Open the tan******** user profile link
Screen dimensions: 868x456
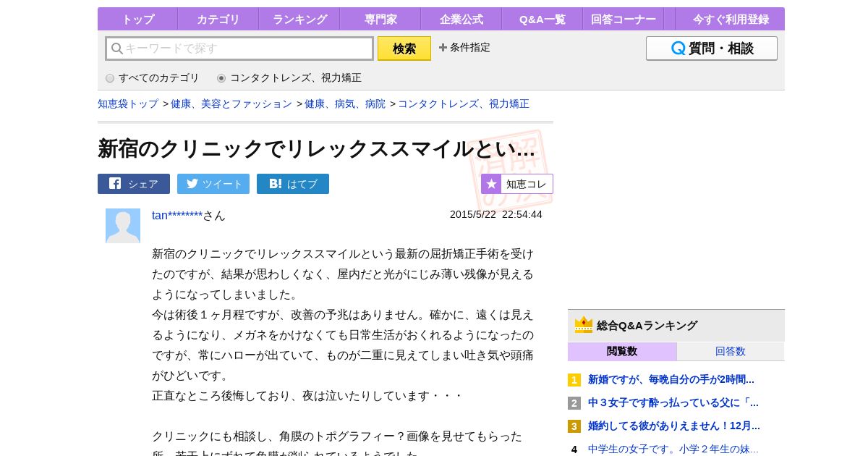pos(177,215)
